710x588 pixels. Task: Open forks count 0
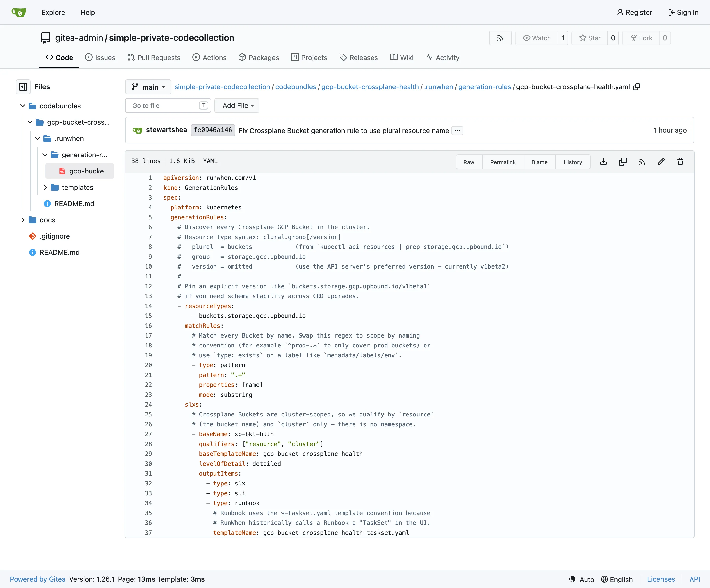665,38
